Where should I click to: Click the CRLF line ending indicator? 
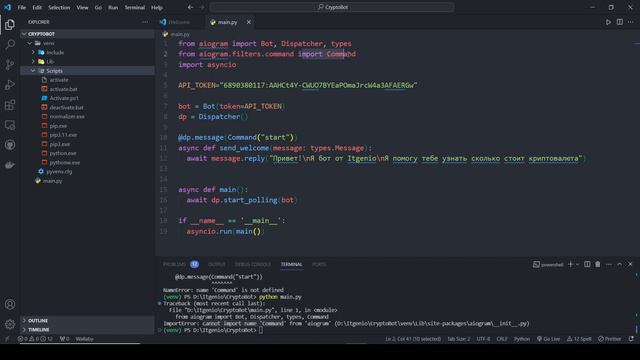coord(502,339)
